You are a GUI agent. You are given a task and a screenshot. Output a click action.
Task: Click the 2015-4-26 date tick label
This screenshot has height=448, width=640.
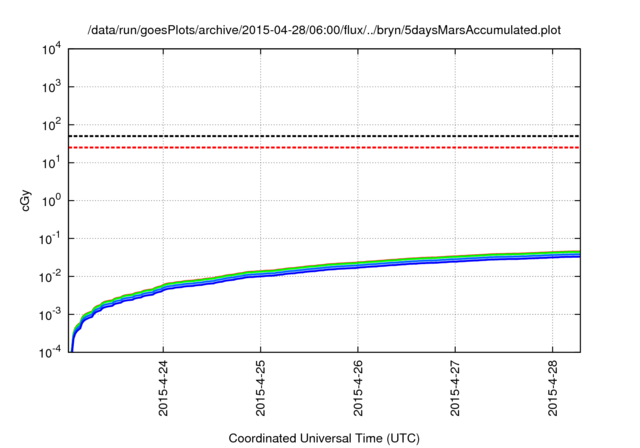358,388
